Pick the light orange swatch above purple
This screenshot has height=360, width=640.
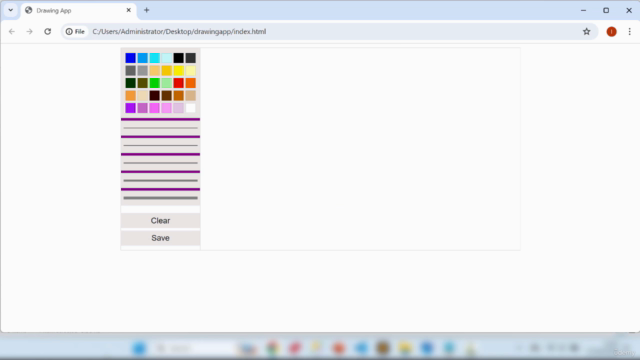pos(131,96)
